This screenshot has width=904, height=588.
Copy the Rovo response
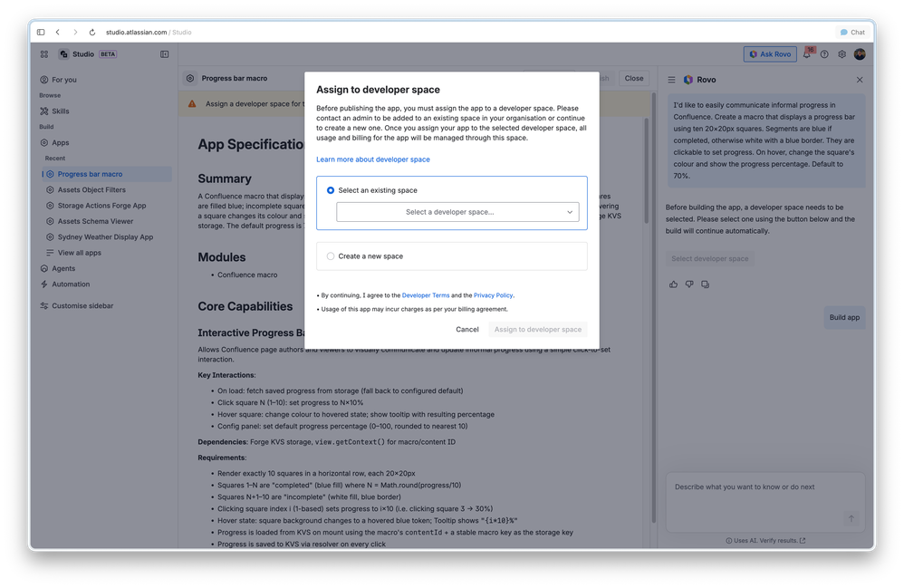706,284
